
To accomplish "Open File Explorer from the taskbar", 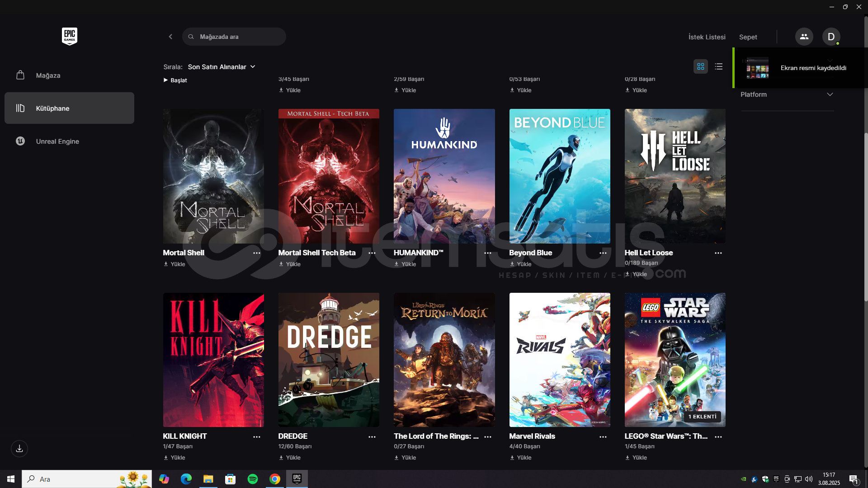I will (208, 479).
